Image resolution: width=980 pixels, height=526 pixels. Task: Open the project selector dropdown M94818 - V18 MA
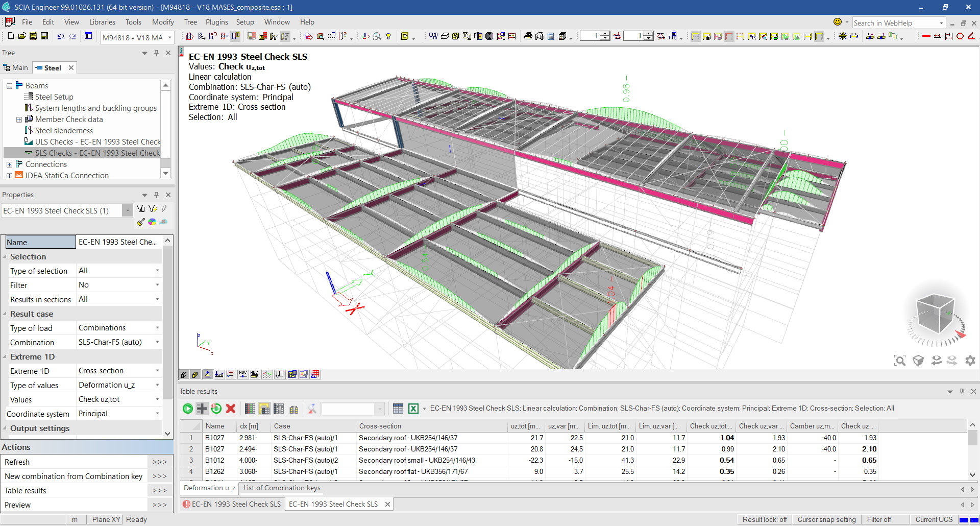tap(137, 37)
